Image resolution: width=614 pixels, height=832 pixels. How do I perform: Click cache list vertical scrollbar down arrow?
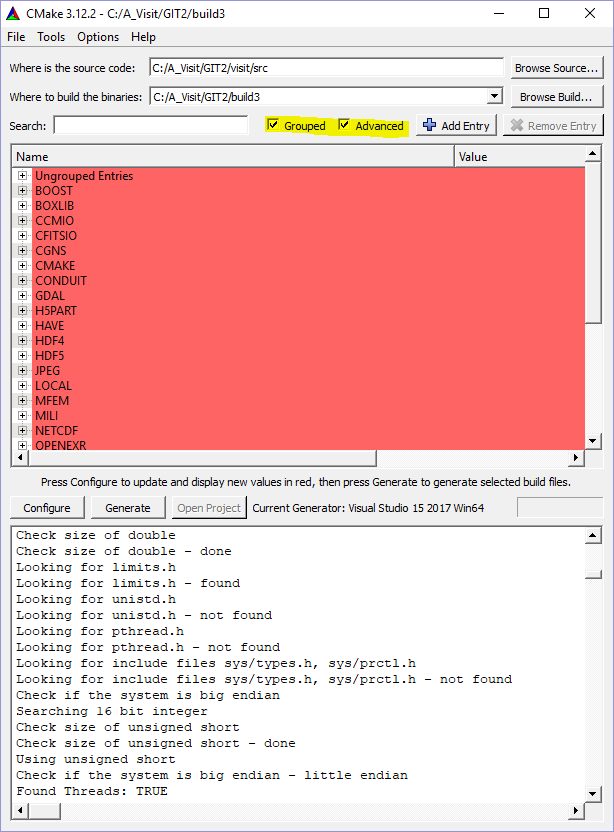[593, 441]
